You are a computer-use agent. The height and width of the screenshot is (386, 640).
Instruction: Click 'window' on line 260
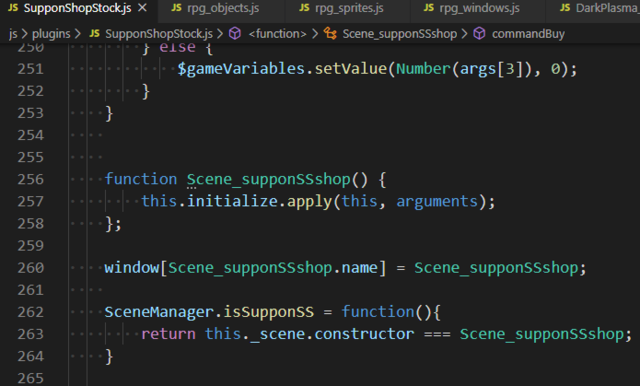131,268
